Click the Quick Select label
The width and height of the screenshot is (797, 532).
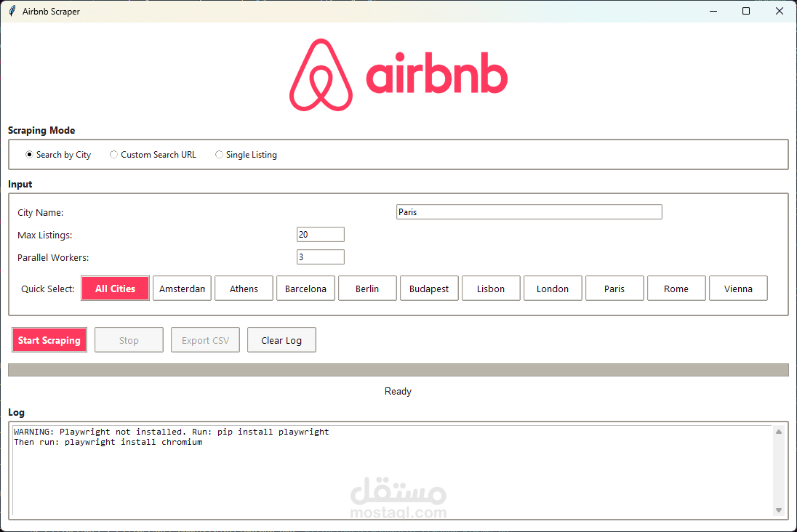(47, 289)
